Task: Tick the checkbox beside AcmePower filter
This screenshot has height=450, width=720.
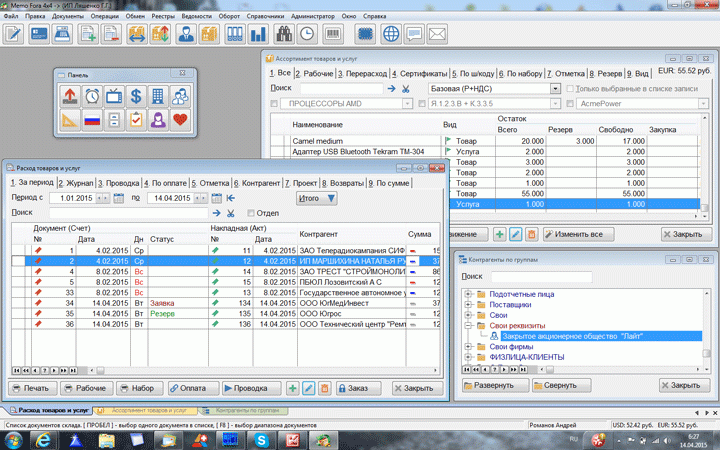Action: [570, 104]
